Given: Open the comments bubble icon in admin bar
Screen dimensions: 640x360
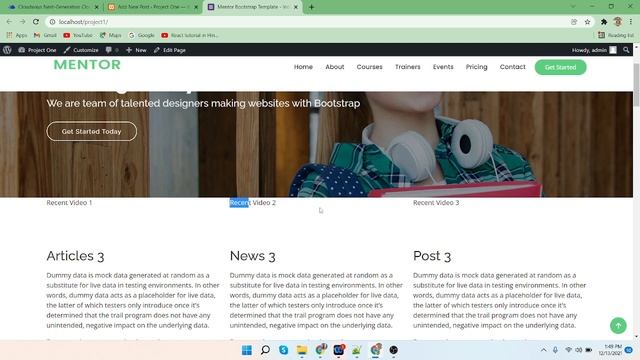Looking at the screenshot, I should 111,50.
